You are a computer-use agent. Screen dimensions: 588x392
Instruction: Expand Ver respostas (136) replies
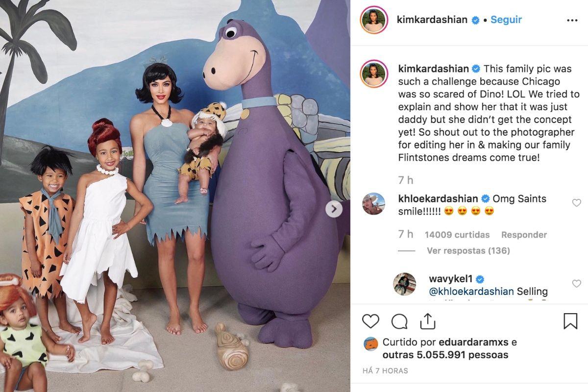[468, 251]
